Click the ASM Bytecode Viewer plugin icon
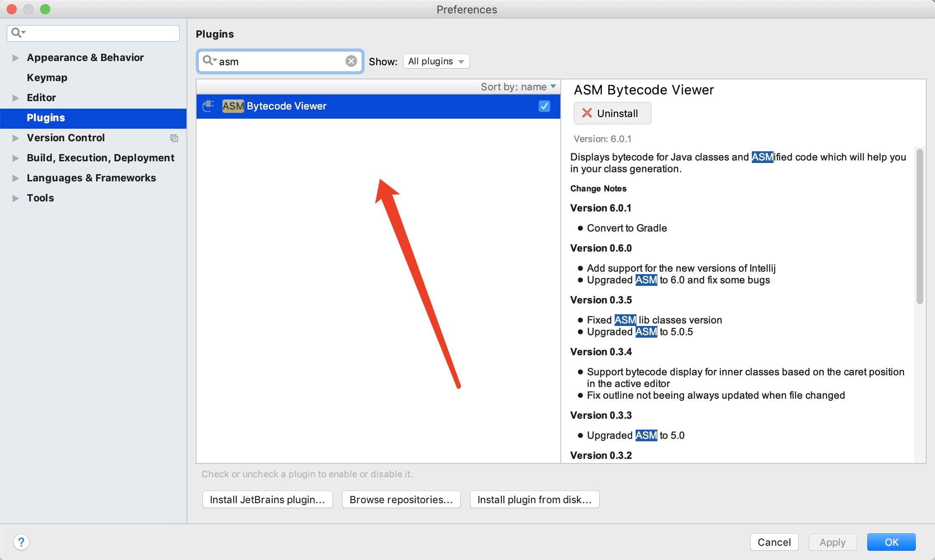Image resolution: width=935 pixels, height=560 pixels. coord(209,106)
